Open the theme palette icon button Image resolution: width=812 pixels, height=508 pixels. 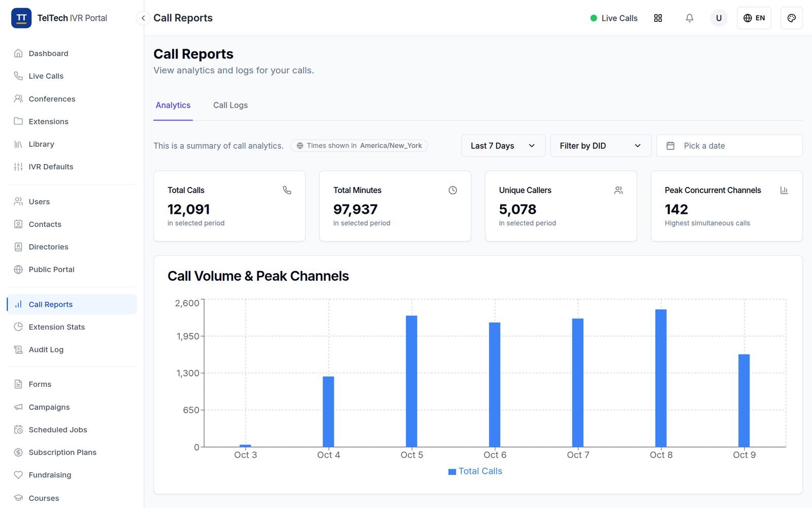791,18
